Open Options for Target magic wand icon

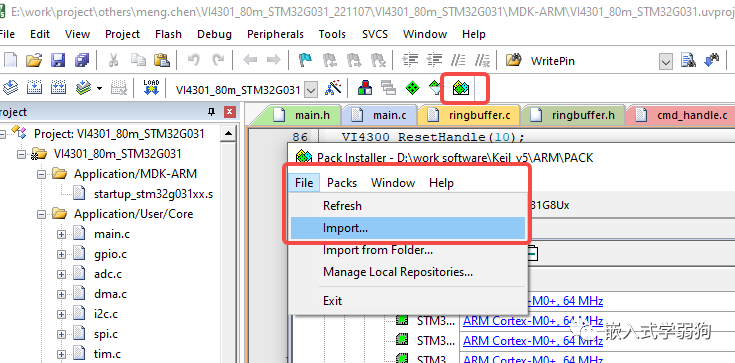(x=333, y=87)
